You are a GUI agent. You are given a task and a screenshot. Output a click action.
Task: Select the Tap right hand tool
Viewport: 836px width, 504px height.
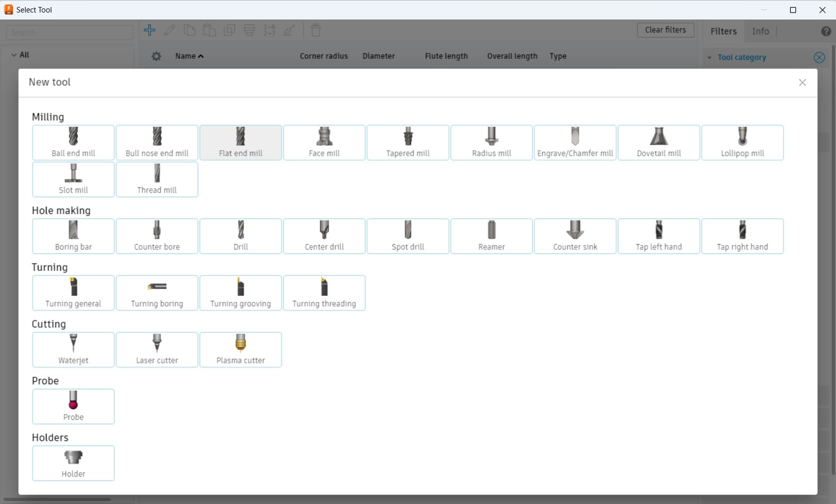[743, 237]
